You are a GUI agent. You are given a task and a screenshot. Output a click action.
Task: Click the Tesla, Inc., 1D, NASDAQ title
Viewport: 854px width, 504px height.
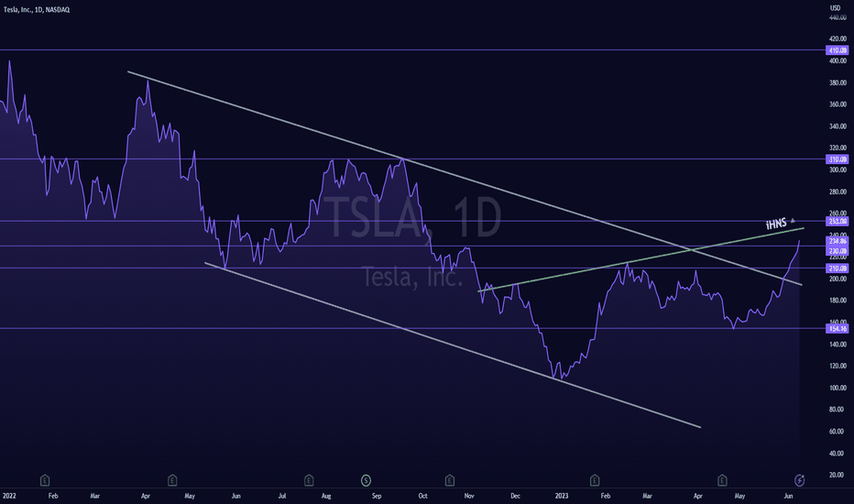pyautogui.click(x=37, y=10)
